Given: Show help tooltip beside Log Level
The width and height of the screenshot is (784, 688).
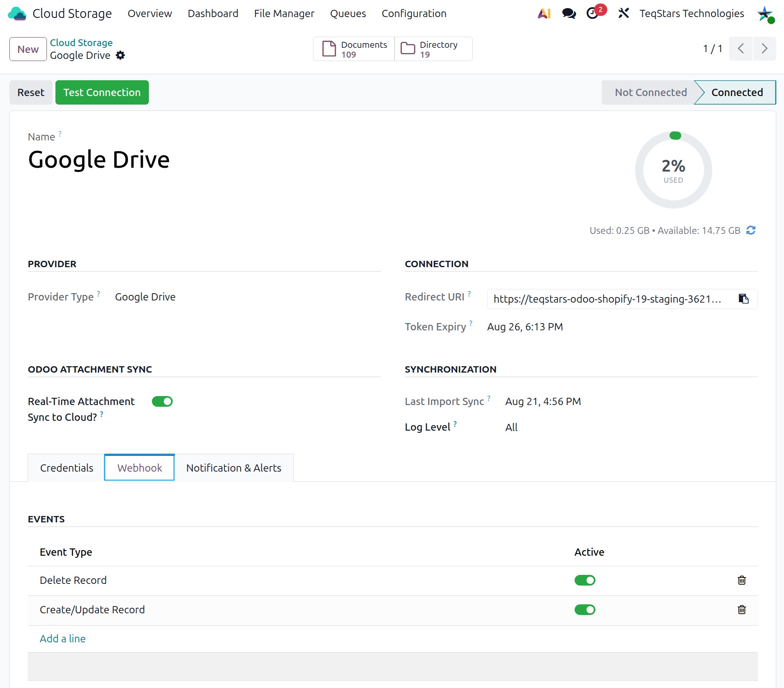Looking at the screenshot, I should (455, 424).
